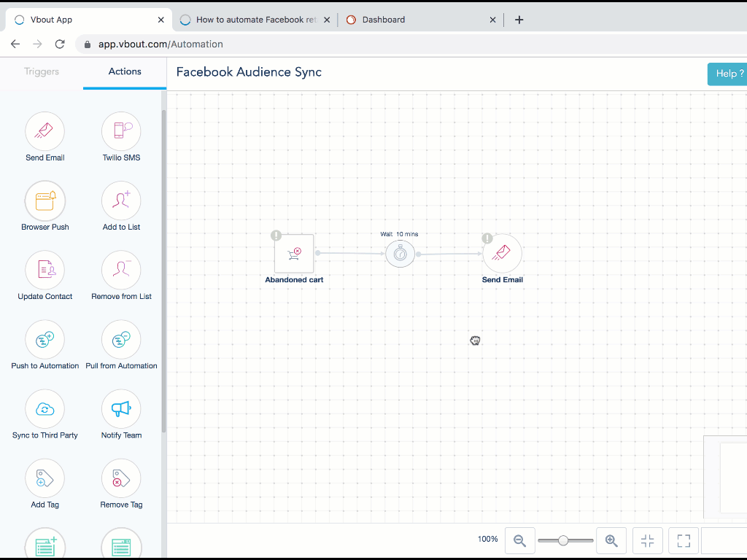Adjust the canvas zoom slider handle

pyautogui.click(x=563, y=540)
